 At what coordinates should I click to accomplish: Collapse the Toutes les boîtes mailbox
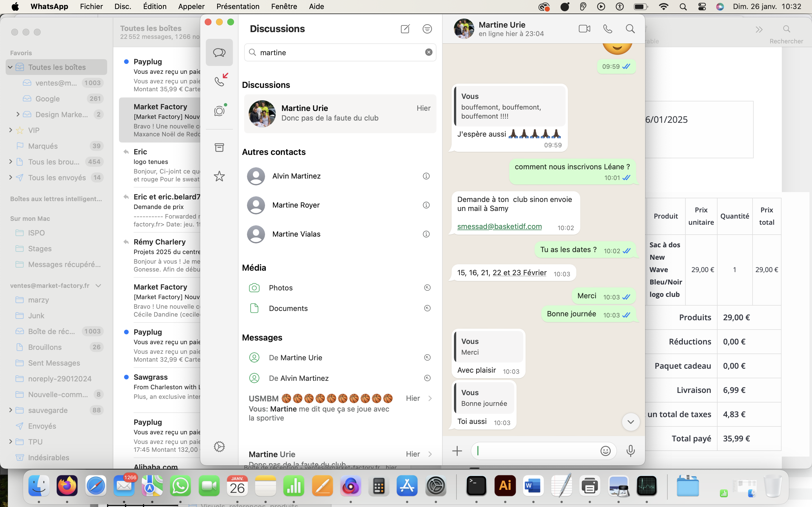pos(10,67)
